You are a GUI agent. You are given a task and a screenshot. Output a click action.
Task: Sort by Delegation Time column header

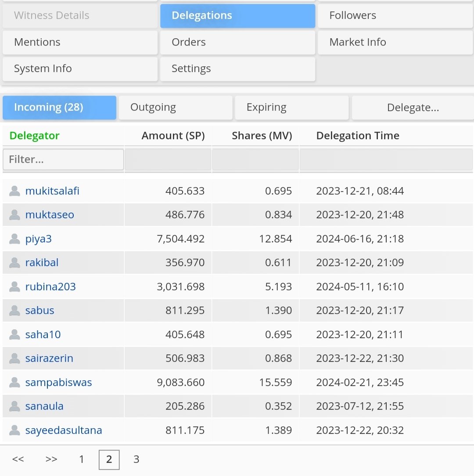tap(358, 136)
